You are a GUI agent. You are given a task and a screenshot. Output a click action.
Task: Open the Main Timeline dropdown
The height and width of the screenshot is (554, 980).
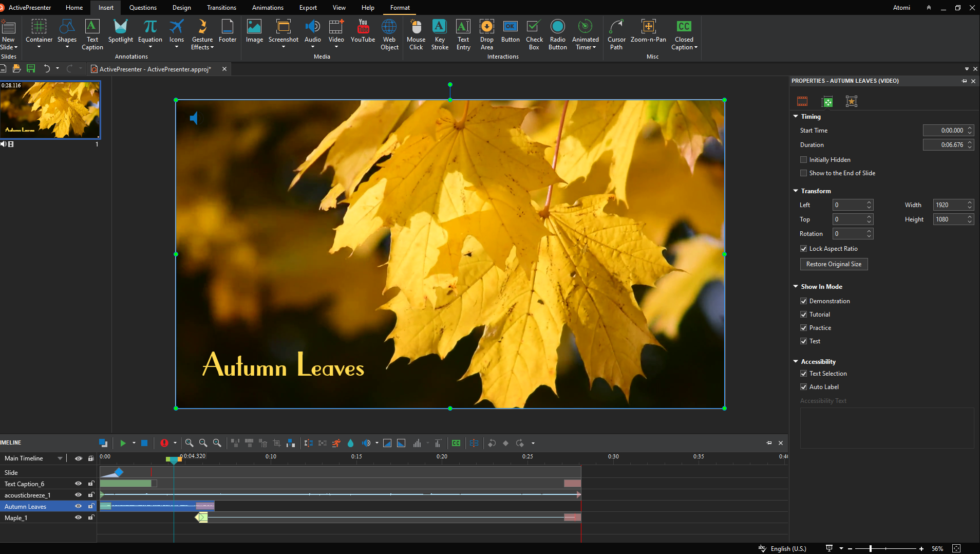[x=60, y=457]
